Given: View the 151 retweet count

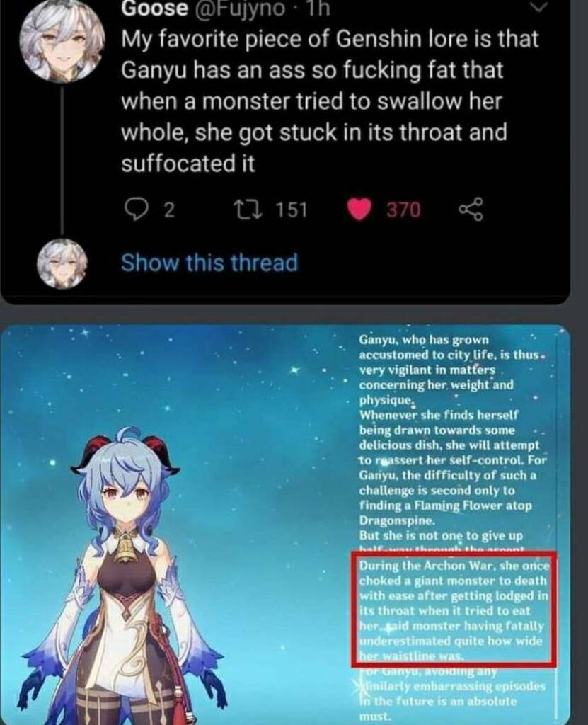Looking at the screenshot, I should pyautogui.click(x=292, y=210).
